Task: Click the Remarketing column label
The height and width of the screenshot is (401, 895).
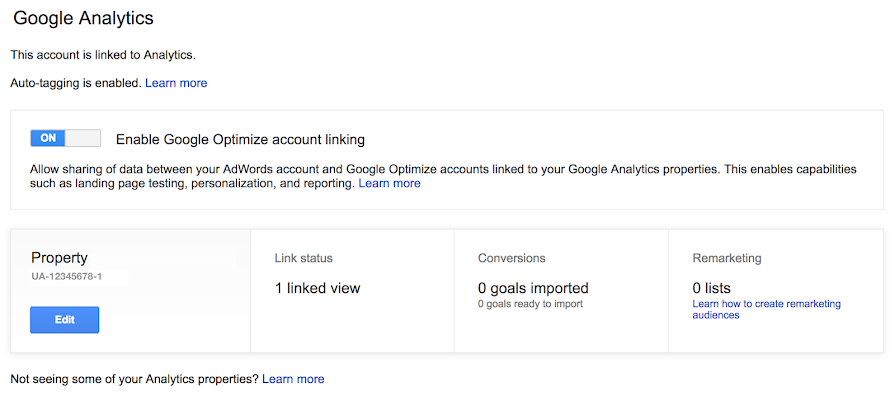Action: click(x=727, y=258)
